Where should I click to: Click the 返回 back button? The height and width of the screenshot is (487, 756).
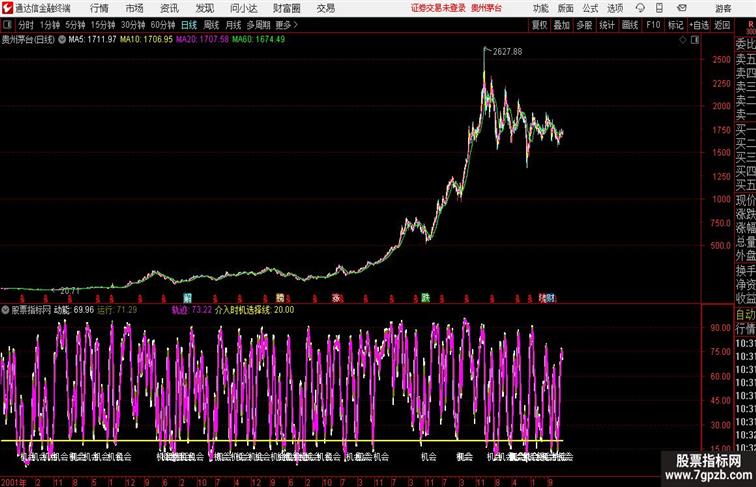(x=722, y=25)
